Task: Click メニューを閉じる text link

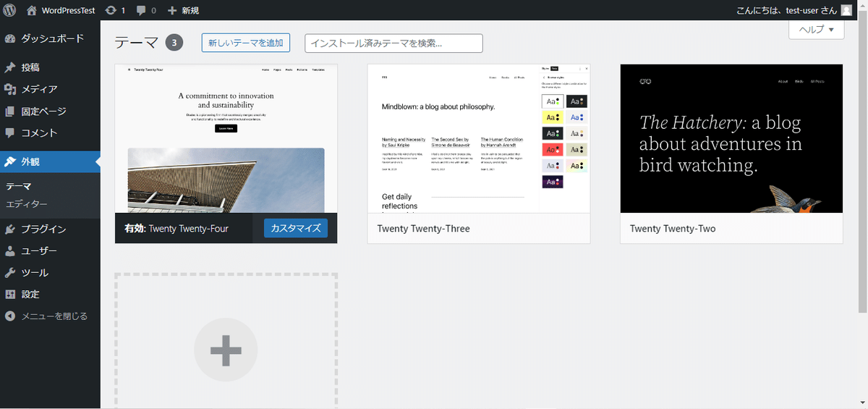Action: [54, 316]
